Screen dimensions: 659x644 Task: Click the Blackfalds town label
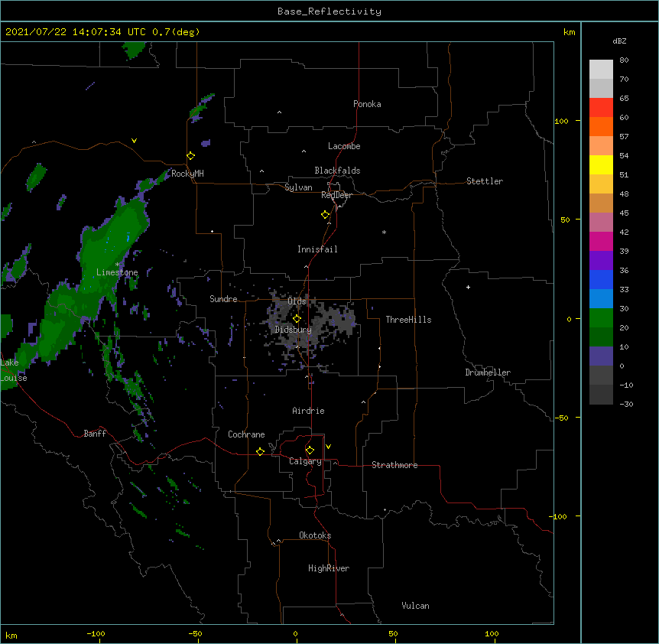coord(337,171)
